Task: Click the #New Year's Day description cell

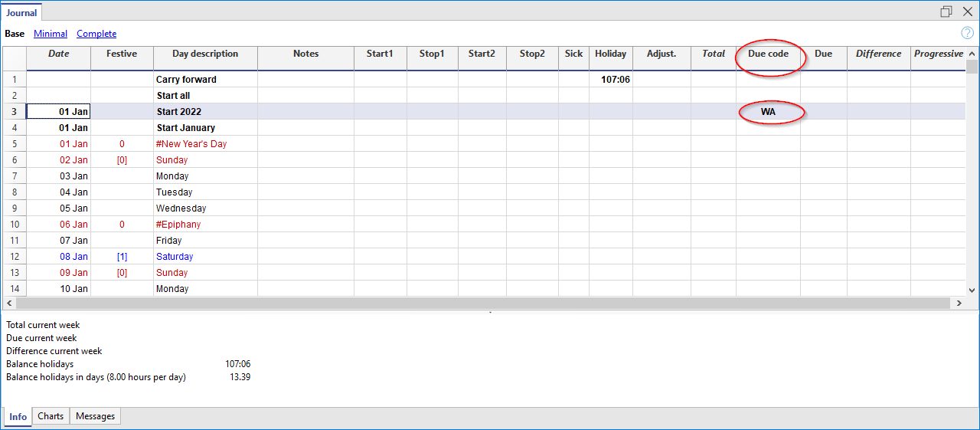Action: (x=204, y=144)
